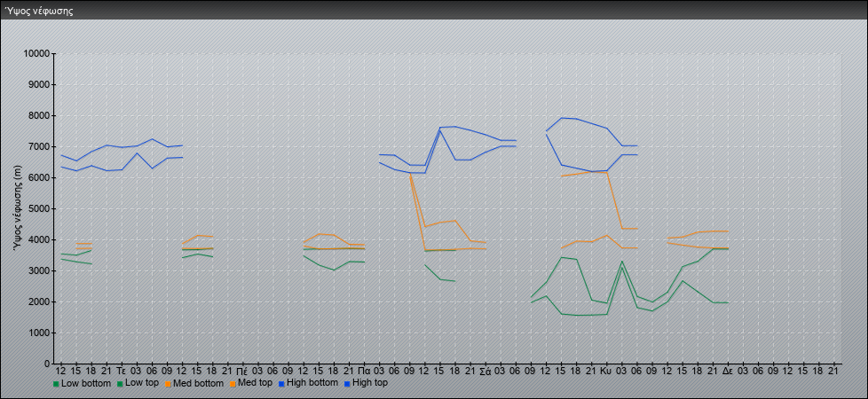Click the 8000 y-axis label

39,115
